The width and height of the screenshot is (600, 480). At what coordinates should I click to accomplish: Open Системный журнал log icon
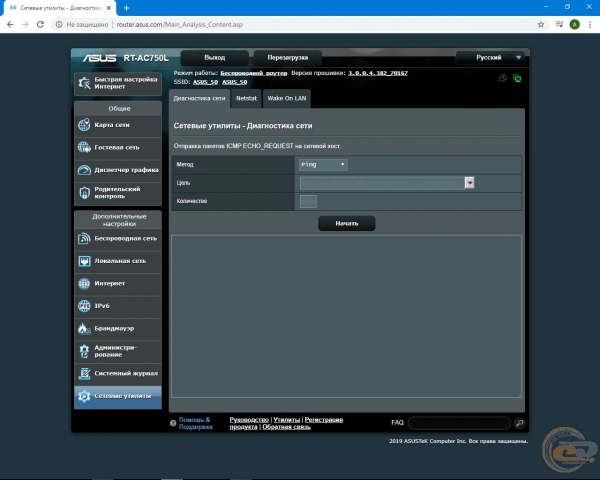point(85,373)
